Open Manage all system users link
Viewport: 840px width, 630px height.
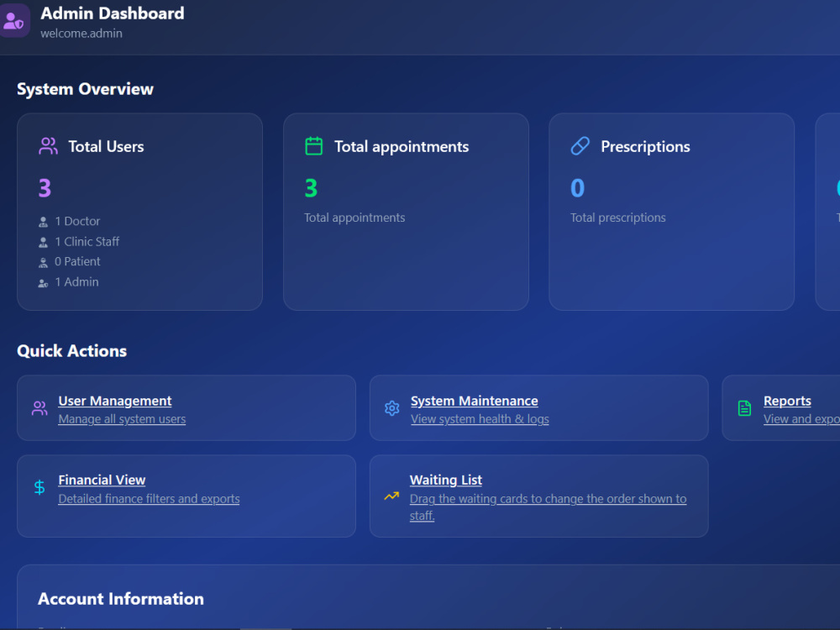tap(122, 419)
